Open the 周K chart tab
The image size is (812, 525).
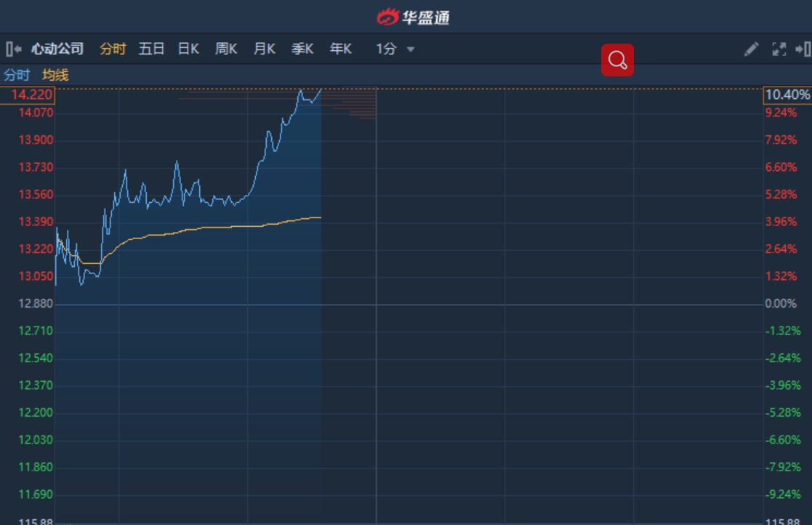[x=226, y=49]
